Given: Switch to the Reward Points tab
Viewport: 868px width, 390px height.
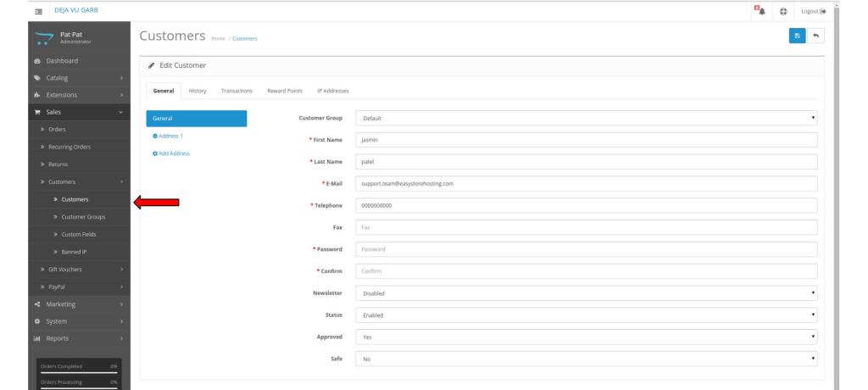Looking at the screenshot, I should pyautogui.click(x=284, y=91).
